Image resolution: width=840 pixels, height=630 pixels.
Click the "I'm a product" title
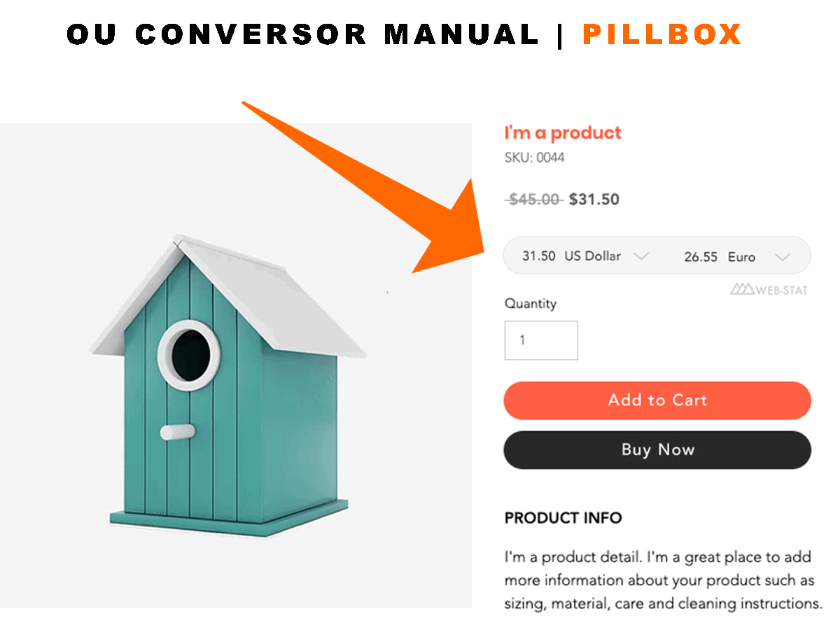563,133
